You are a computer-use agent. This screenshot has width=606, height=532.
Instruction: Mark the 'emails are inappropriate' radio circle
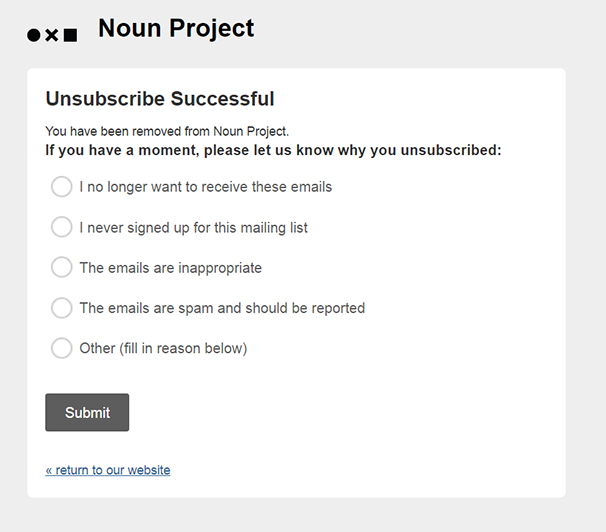click(x=61, y=267)
